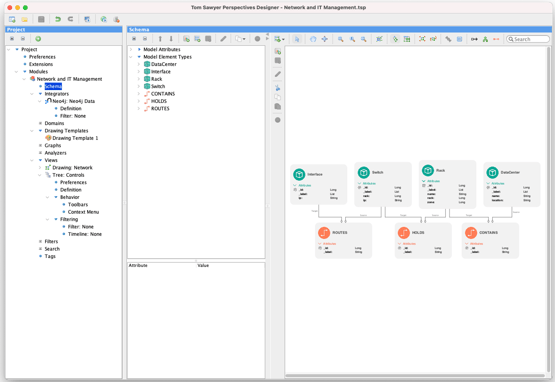Select the Rack node title on canvas
555x382 pixels.
click(440, 170)
